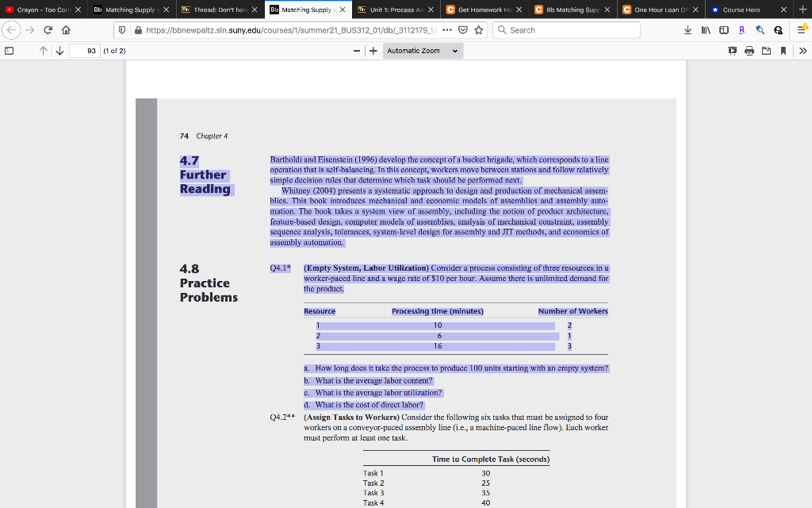The width and height of the screenshot is (812, 508).
Task: Open the browser home page
Action: coord(66,30)
